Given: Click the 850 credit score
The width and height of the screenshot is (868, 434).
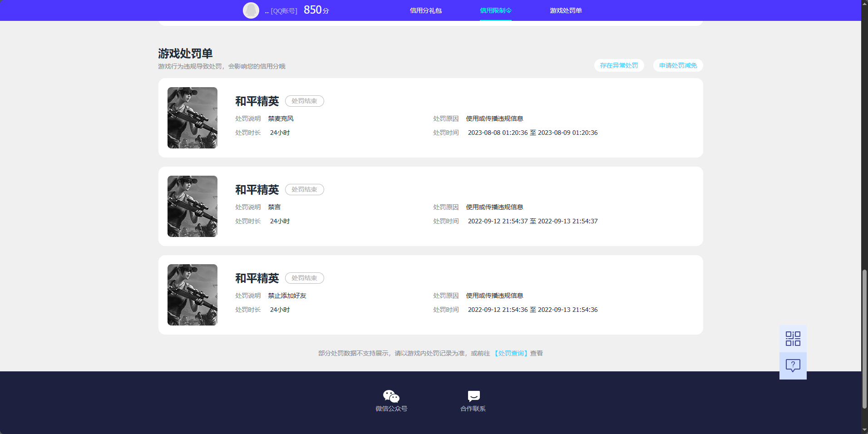Looking at the screenshot, I should (316, 10).
